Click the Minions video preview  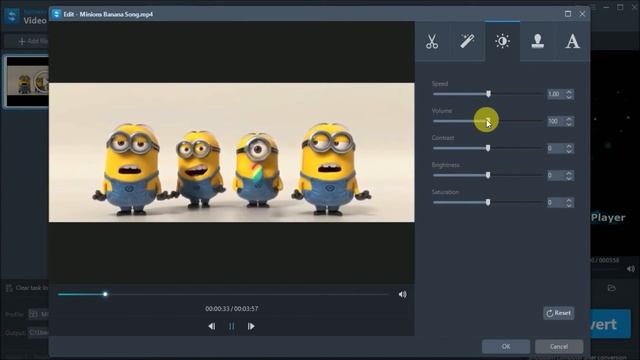click(x=231, y=153)
